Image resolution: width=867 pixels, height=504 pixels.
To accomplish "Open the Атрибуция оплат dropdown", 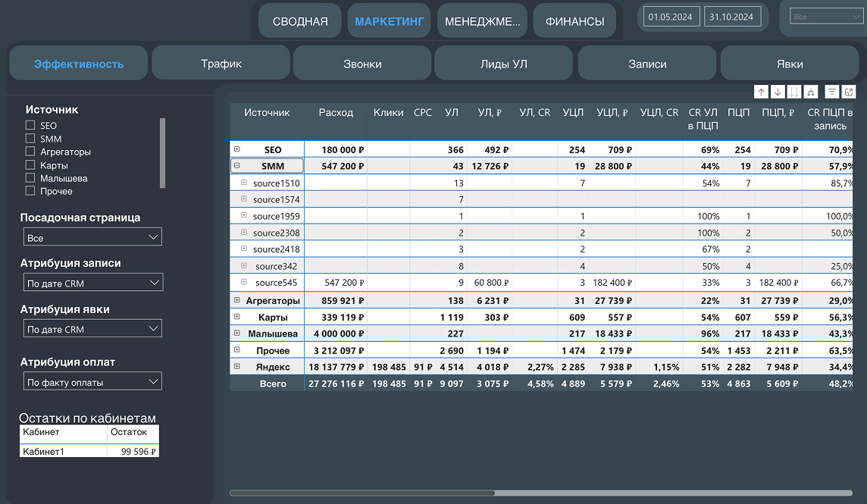I will coord(92,382).
